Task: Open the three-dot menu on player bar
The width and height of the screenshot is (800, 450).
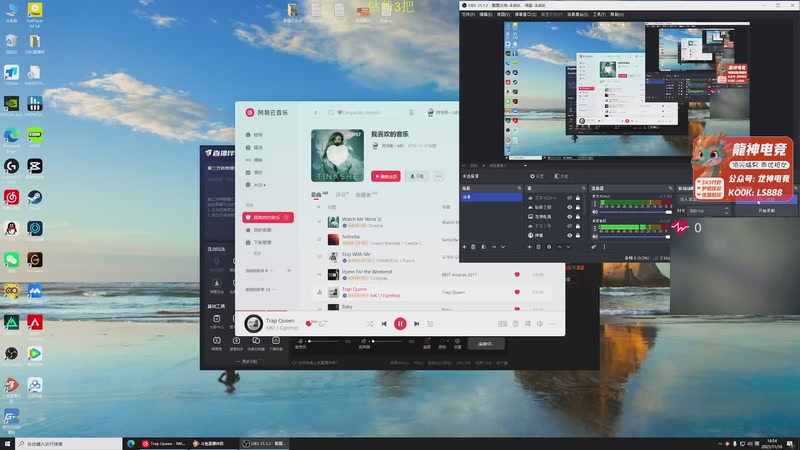Action: tap(553, 323)
